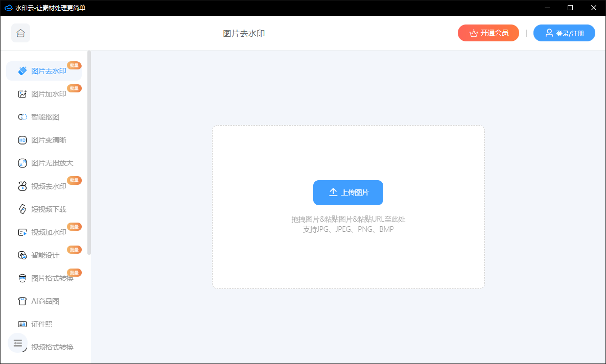Click the 上传图片 upload button
This screenshot has height=364, width=606.
(348, 192)
